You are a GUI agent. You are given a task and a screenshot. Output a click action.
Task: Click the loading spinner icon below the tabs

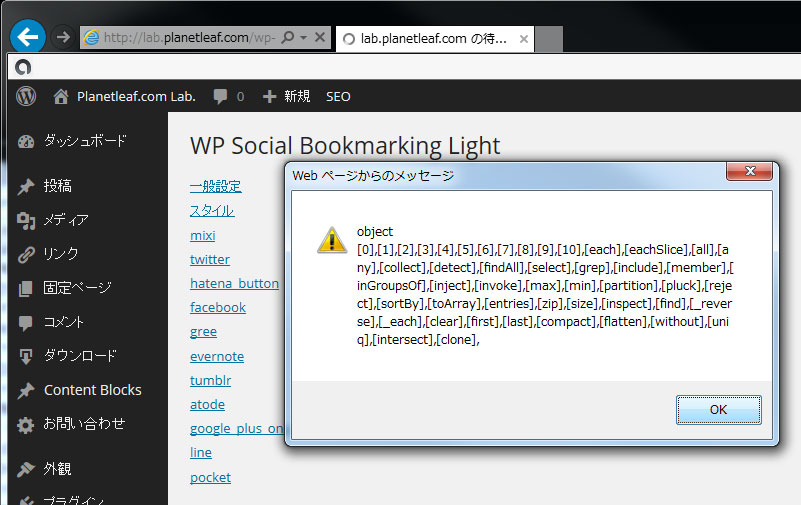coord(23,67)
